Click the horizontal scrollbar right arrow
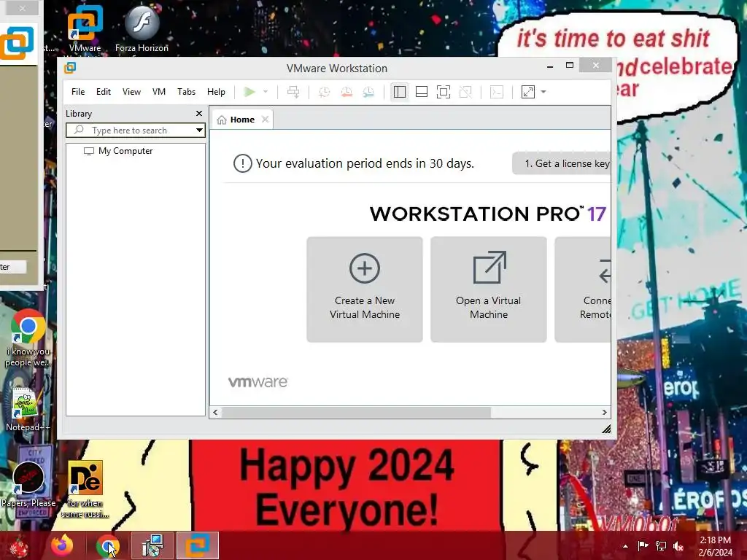The image size is (747, 560). coord(605,413)
